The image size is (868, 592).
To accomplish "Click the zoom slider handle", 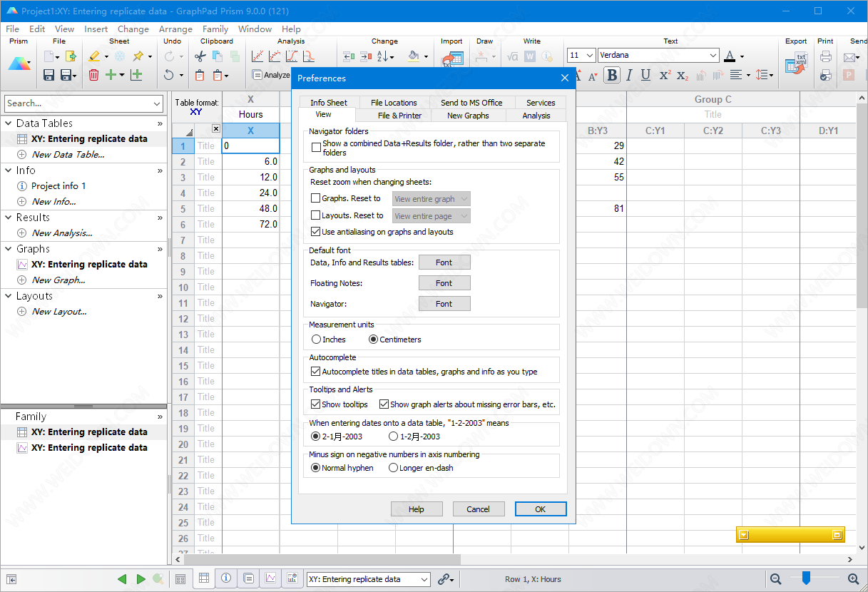I will coord(806,578).
